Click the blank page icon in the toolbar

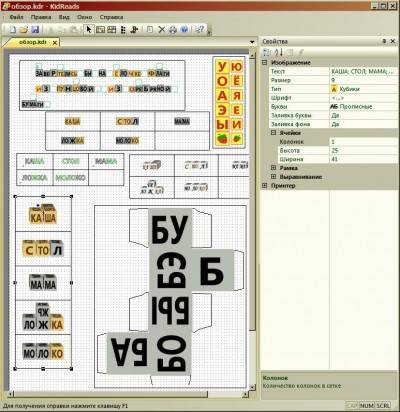150,30
